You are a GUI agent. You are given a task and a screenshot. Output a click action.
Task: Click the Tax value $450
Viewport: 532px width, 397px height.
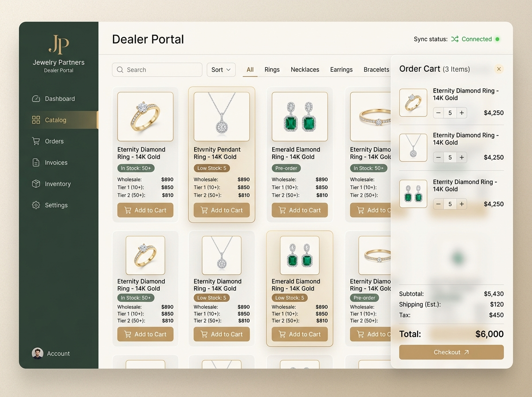pos(497,315)
